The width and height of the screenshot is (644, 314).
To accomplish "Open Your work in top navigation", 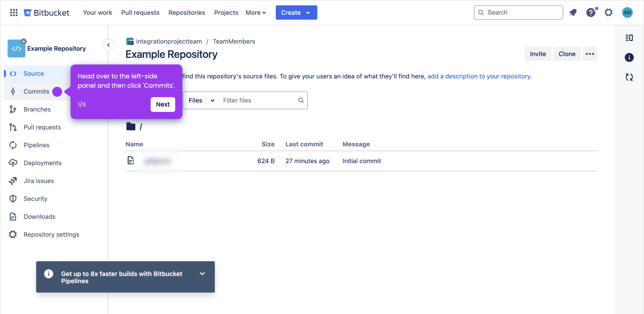I will point(97,13).
